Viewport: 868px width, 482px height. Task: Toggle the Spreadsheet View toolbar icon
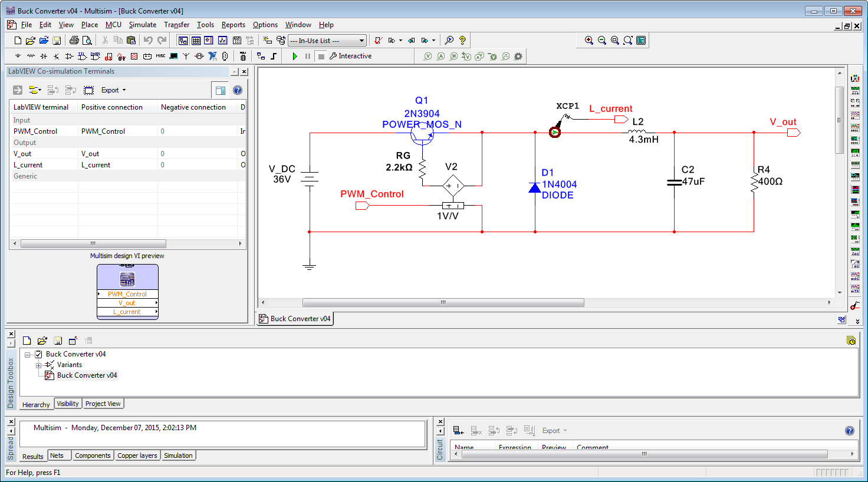point(196,41)
